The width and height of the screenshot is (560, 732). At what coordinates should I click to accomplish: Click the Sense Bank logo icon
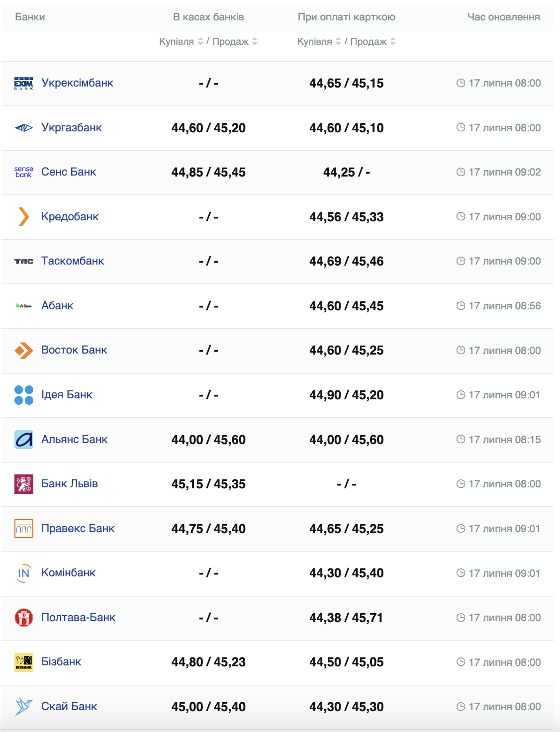click(24, 172)
